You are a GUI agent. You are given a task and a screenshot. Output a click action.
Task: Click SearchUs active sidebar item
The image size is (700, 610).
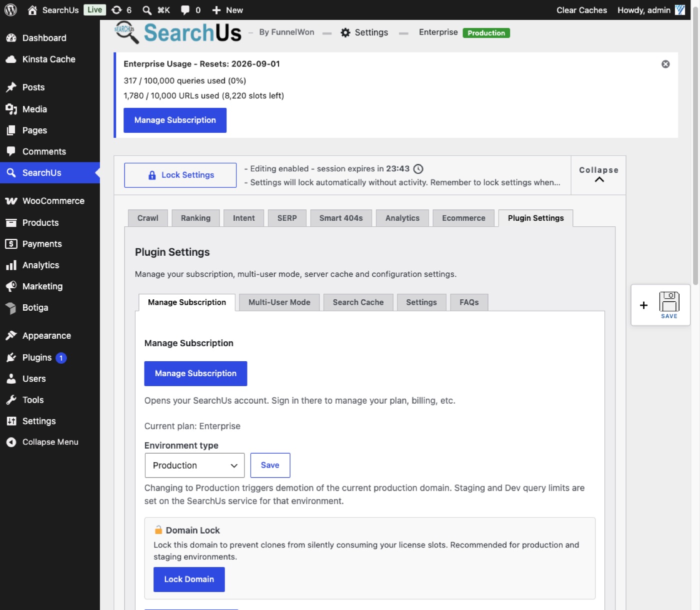(x=50, y=173)
